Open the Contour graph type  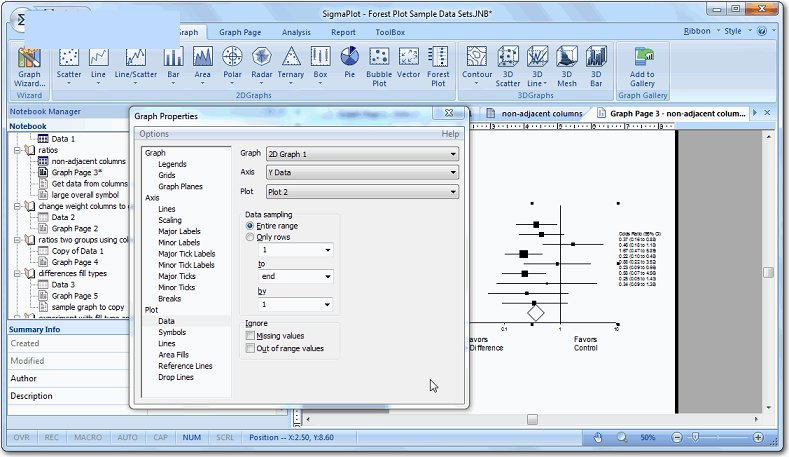[x=477, y=63]
